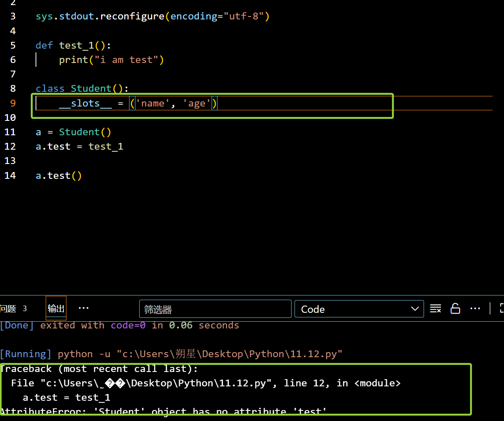Expand the Code output channel dropdown
This screenshot has width=504, height=421.
pyautogui.click(x=359, y=309)
